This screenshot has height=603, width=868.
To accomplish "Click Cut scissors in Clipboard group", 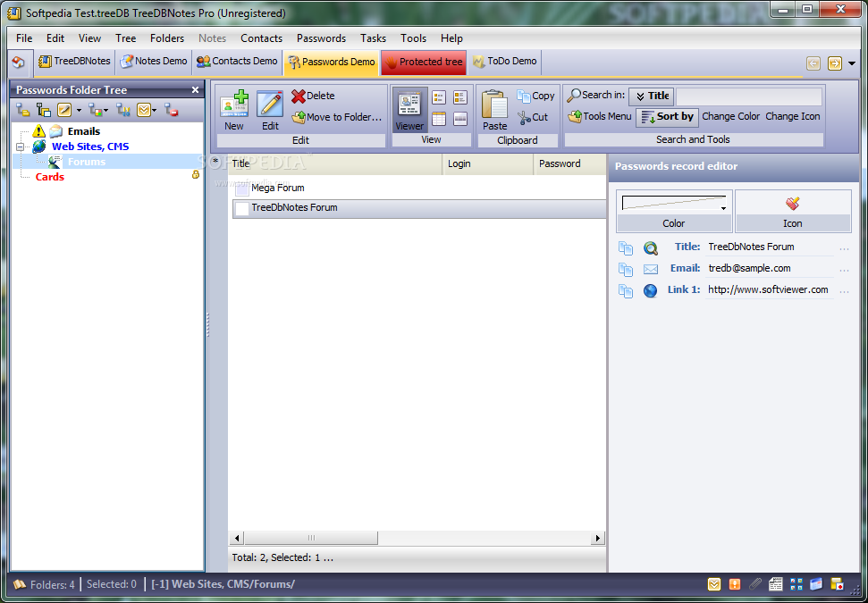I will point(533,117).
